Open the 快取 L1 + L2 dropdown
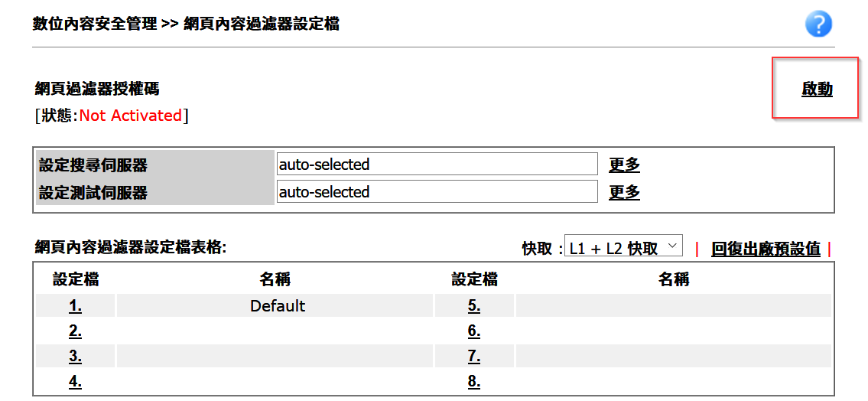The image size is (868, 401). point(623,248)
